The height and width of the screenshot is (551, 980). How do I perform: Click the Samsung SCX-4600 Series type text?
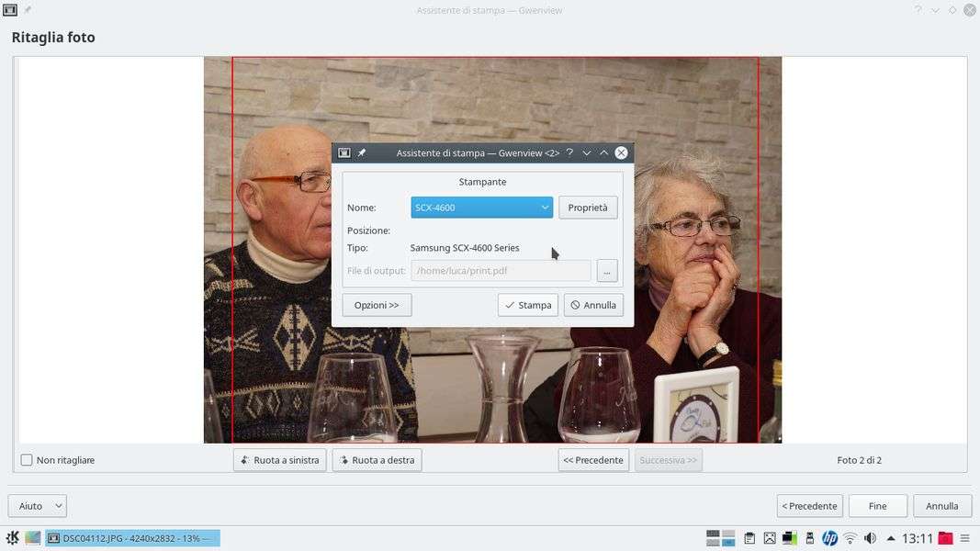[x=465, y=248]
